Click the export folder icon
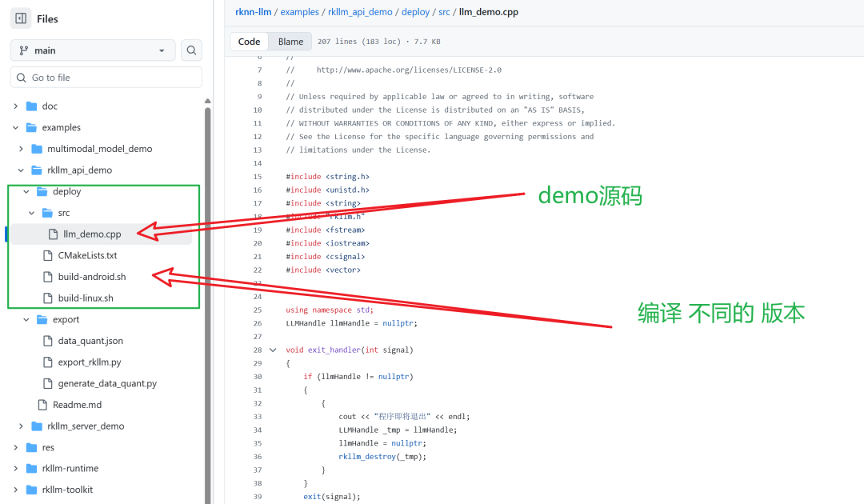 tap(42, 319)
